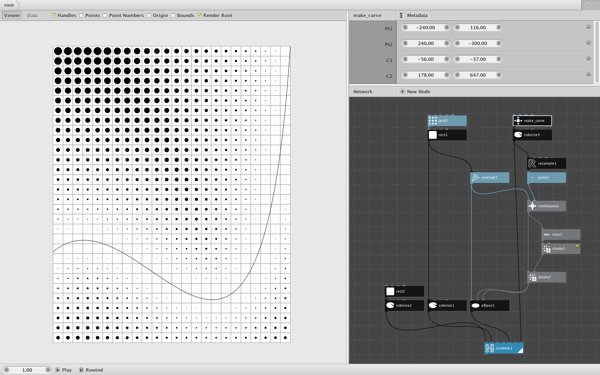Screen dimensions: 600x375
Task: Enable the Origin checkbox
Action: pos(148,15)
